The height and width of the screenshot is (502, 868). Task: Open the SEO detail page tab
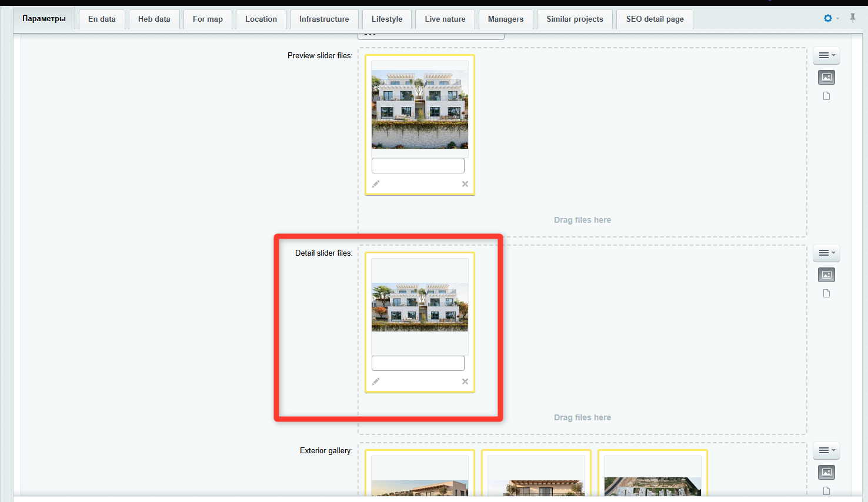click(x=655, y=19)
